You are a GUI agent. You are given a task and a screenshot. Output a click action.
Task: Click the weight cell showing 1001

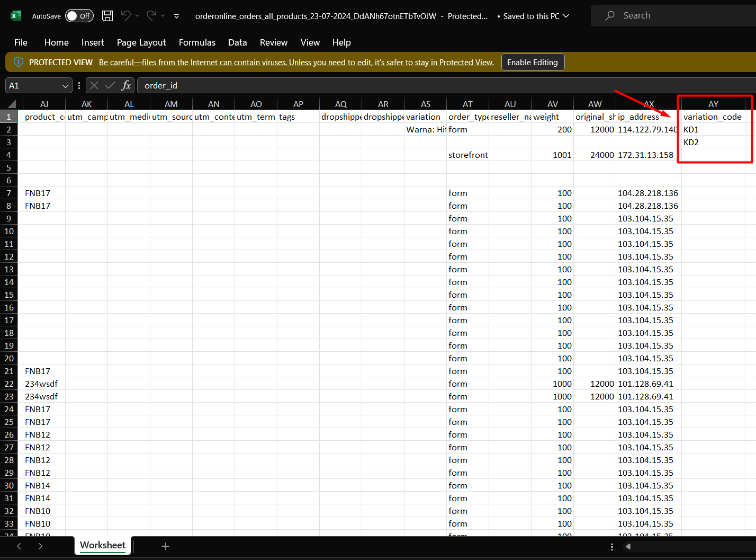pos(553,155)
